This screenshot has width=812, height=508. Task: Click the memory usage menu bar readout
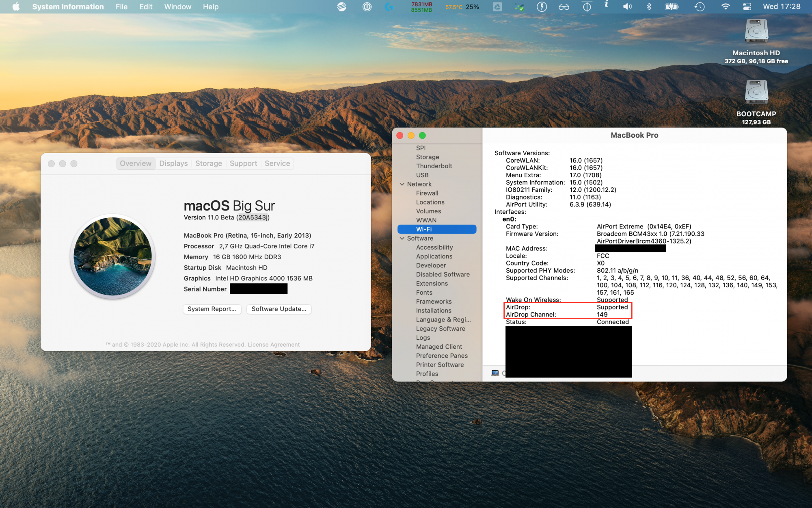coord(421,7)
